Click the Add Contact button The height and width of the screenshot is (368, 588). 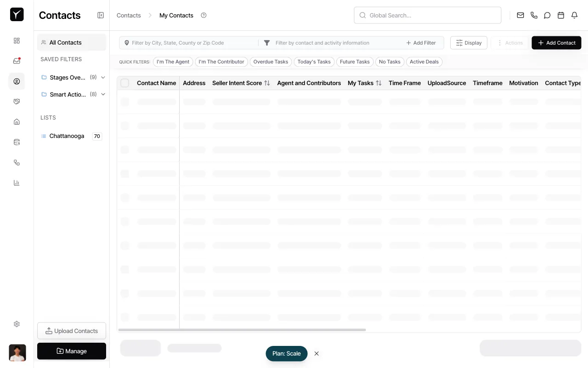[x=556, y=43]
